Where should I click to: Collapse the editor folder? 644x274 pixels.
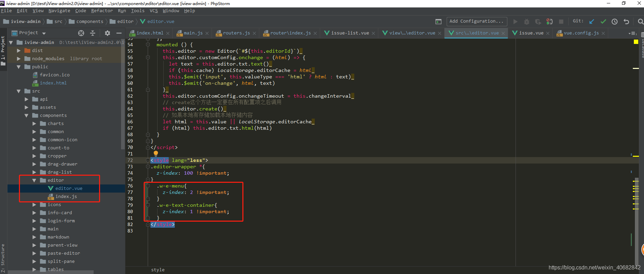click(34, 180)
